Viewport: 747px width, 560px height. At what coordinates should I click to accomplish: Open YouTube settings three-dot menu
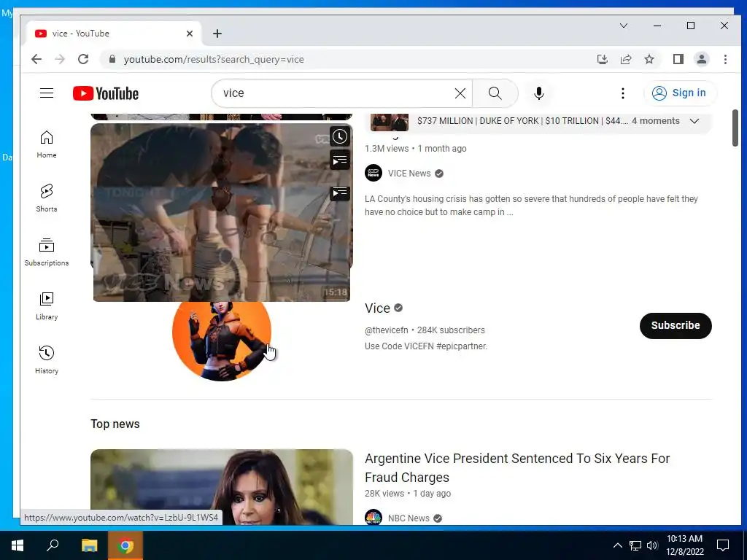pos(623,93)
